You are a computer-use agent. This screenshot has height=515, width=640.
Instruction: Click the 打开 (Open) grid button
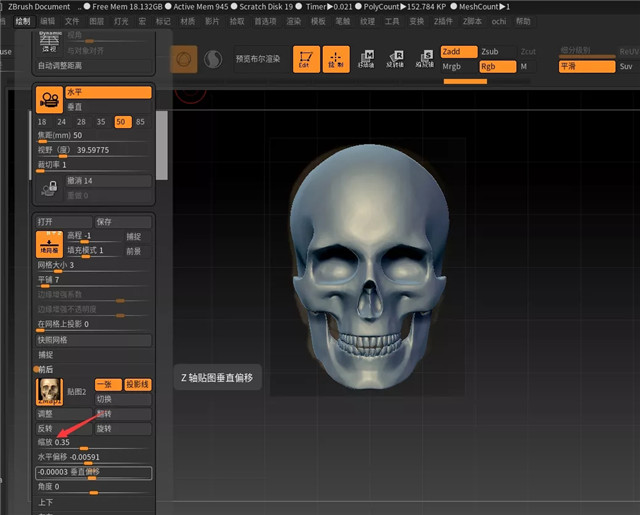63,222
